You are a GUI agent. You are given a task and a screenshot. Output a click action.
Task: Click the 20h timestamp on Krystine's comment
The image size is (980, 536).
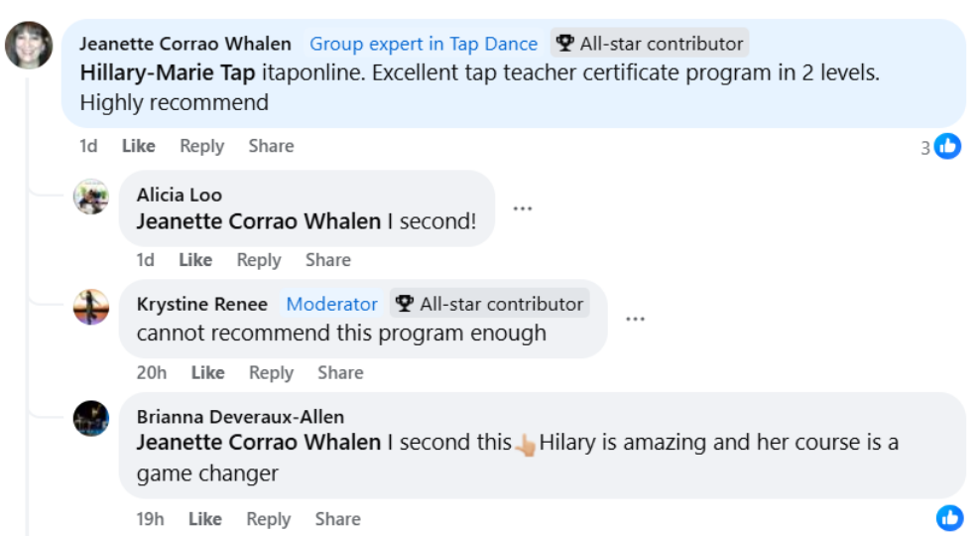pos(152,372)
